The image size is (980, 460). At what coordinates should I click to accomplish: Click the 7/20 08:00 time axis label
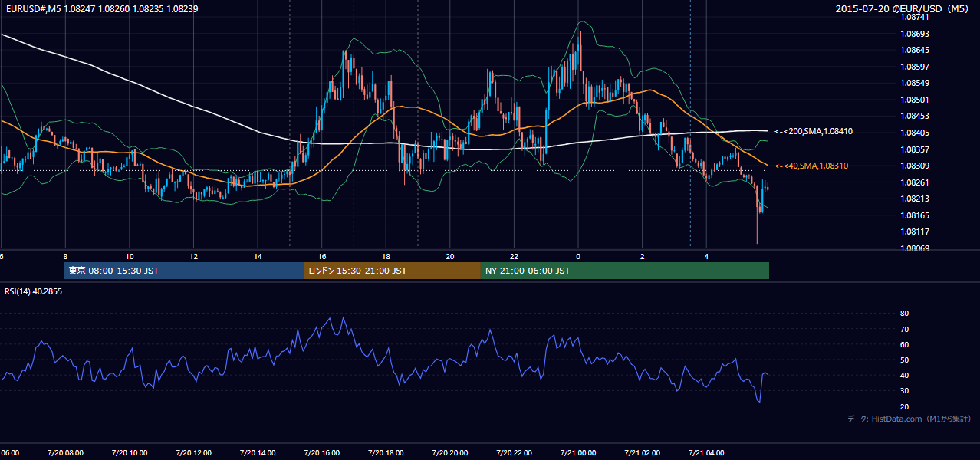pos(65,453)
